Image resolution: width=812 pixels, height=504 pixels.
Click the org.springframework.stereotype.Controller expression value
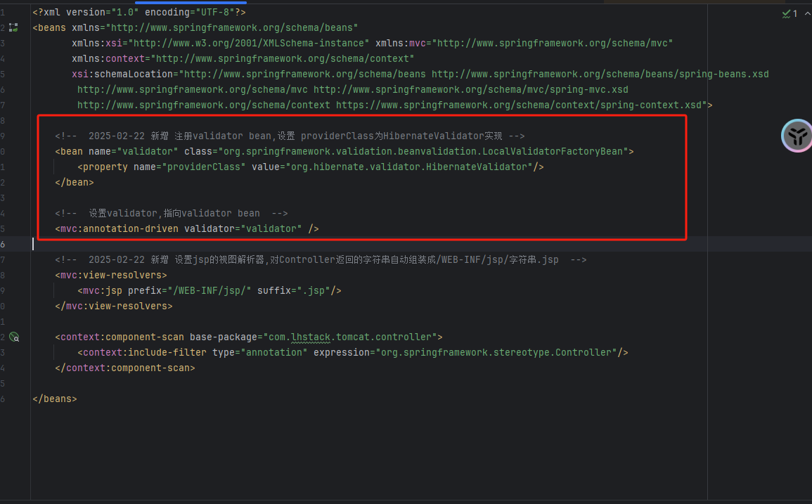(498, 352)
